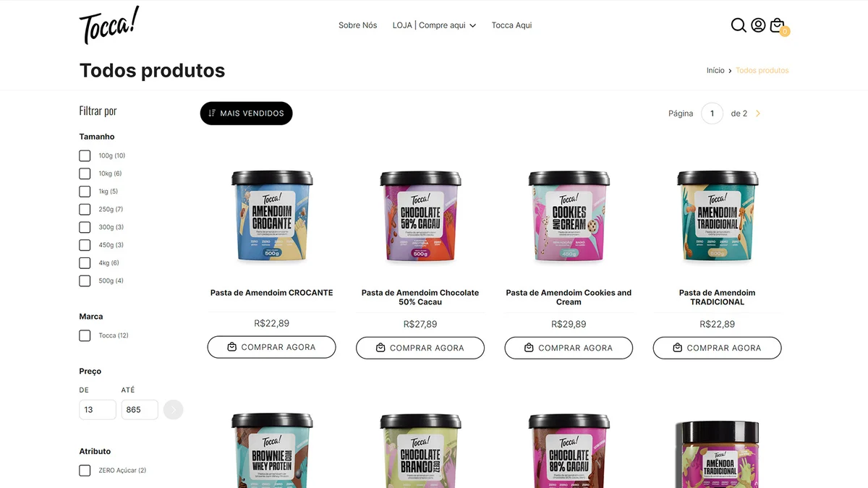Tick the ZERO Açúcar attribute checkbox
The width and height of the screenshot is (868, 488).
coord(85,470)
